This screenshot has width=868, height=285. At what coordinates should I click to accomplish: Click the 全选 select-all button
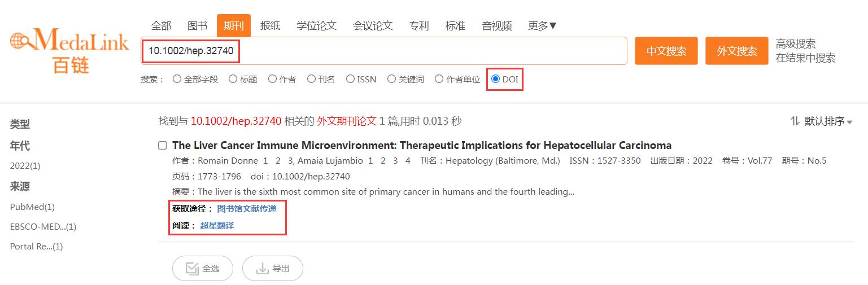[x=203, y=268]
